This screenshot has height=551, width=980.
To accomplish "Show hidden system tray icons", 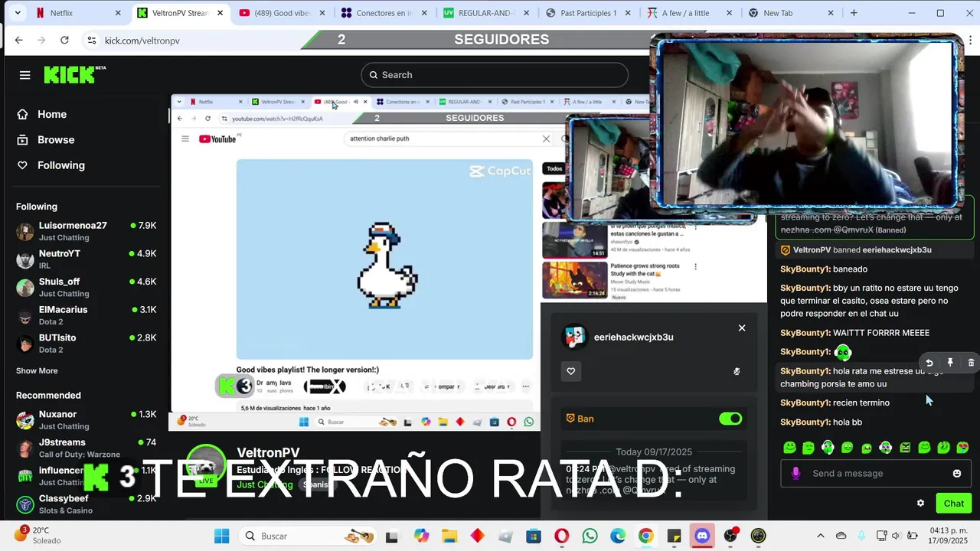I will tap(820, 536).
